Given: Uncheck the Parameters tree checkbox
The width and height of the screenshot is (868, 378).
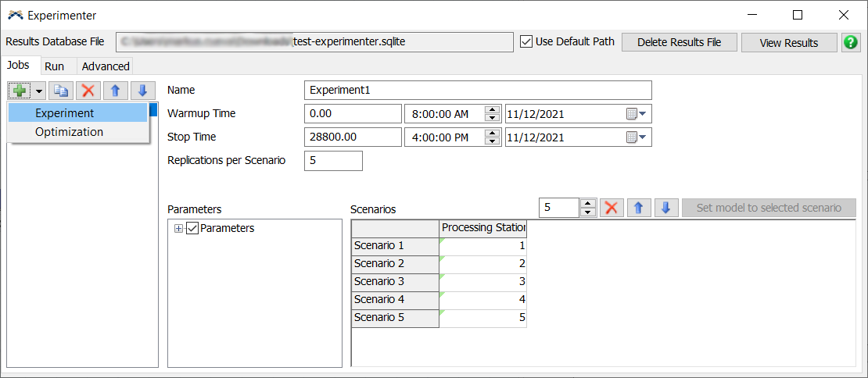Looking at the screenshot, I should point(192,229).
